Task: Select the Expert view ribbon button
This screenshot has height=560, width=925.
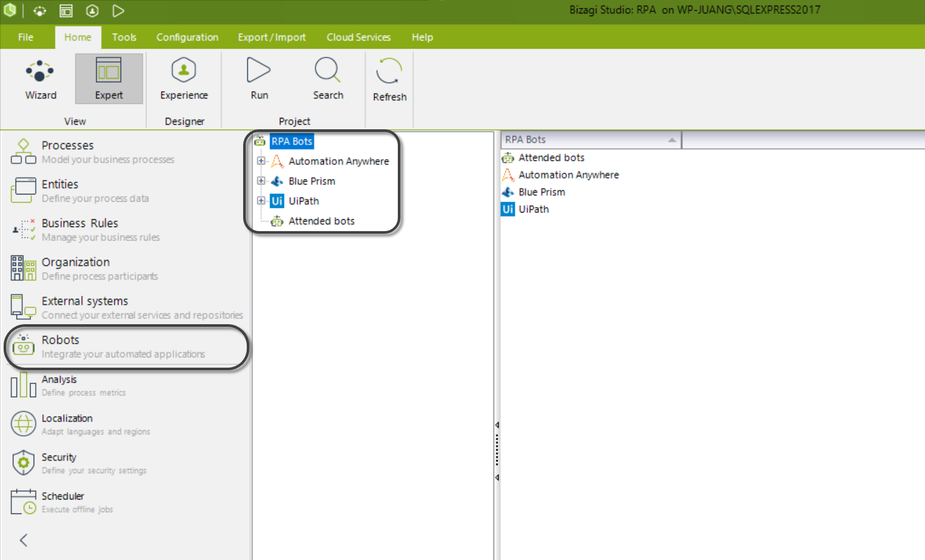Action: tap(109, 79)
